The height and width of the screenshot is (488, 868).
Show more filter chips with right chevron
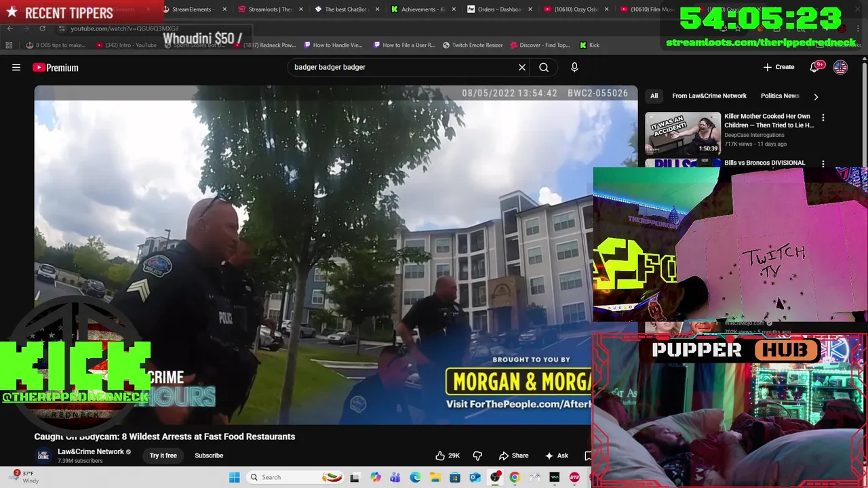pyautogui.click(x=816, y=96)
